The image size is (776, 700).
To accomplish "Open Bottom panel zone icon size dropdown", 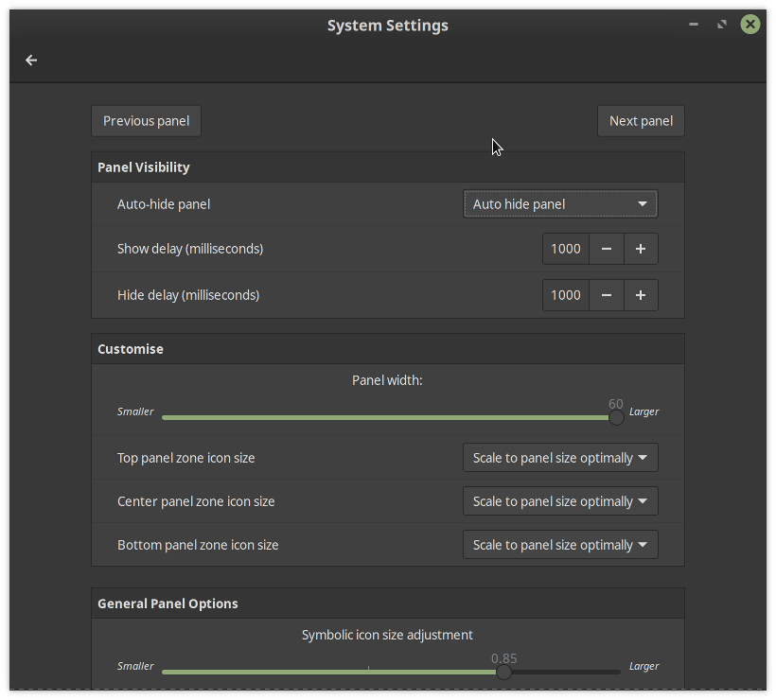I will (560, 545).
